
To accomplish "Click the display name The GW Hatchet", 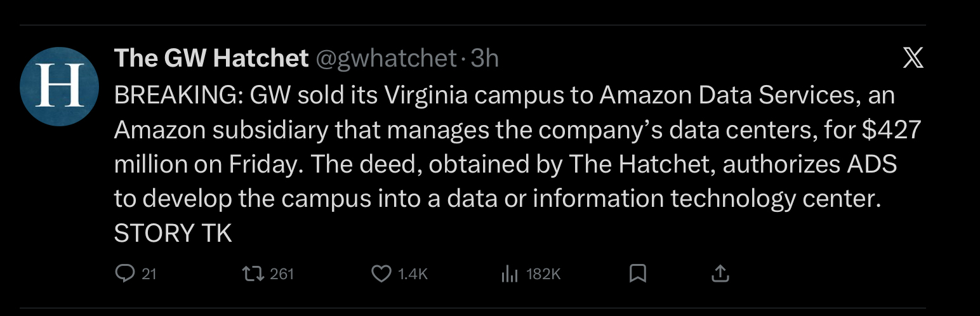I will [x=211, y=58].
